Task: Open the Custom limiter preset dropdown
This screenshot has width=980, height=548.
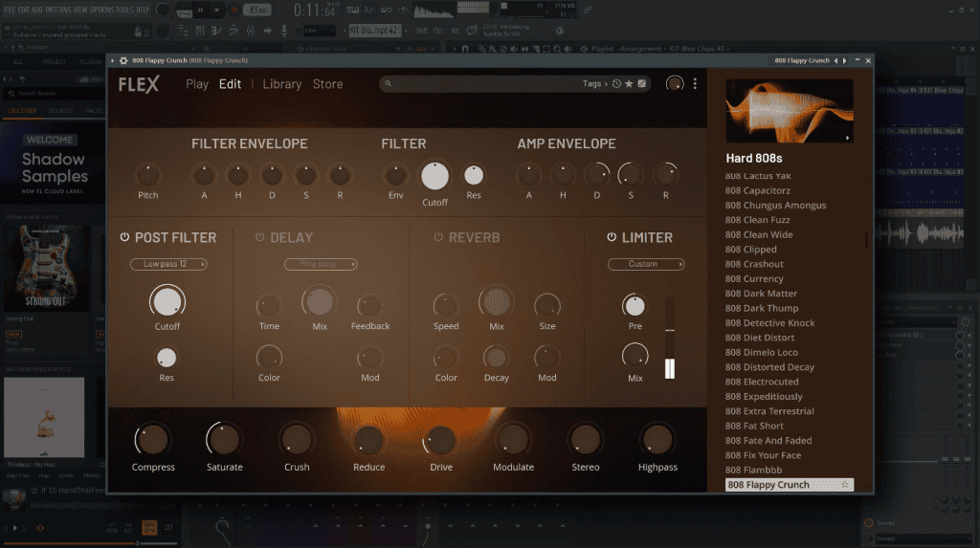Action: [646, 264]
